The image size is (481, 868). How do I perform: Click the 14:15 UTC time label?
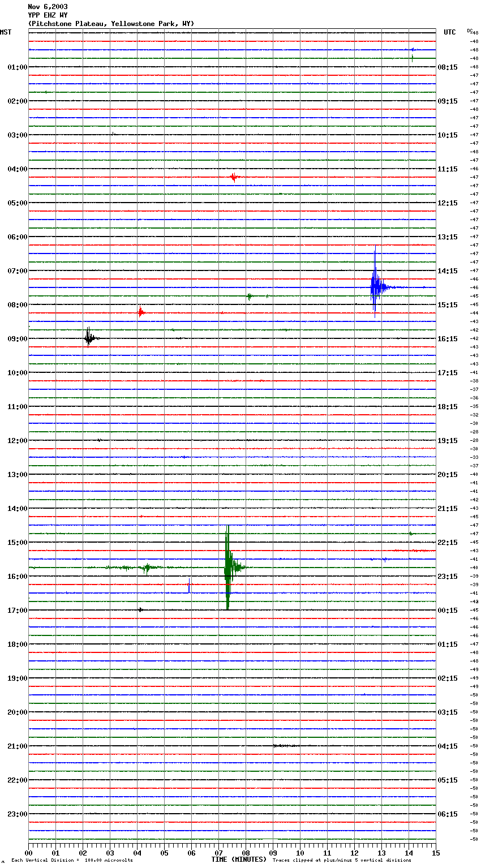click(x=448, y=271)
